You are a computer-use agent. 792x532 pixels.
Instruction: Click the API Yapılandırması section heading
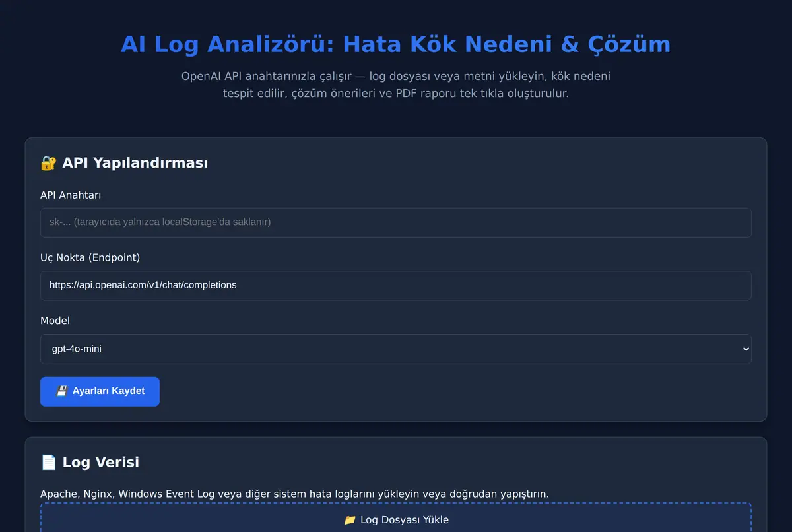coord(124,163)
